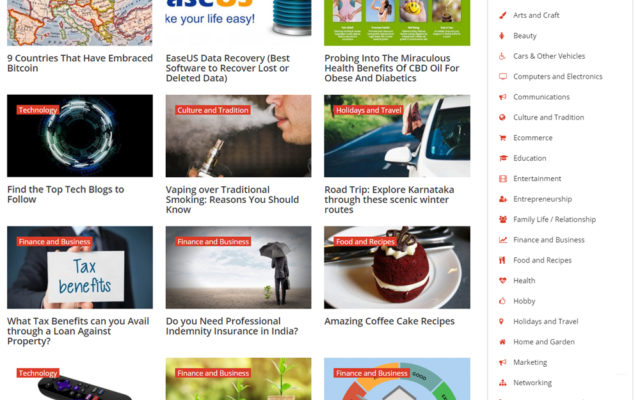Click the Tax benefits sign thumbnail

(x=80, y=267)
